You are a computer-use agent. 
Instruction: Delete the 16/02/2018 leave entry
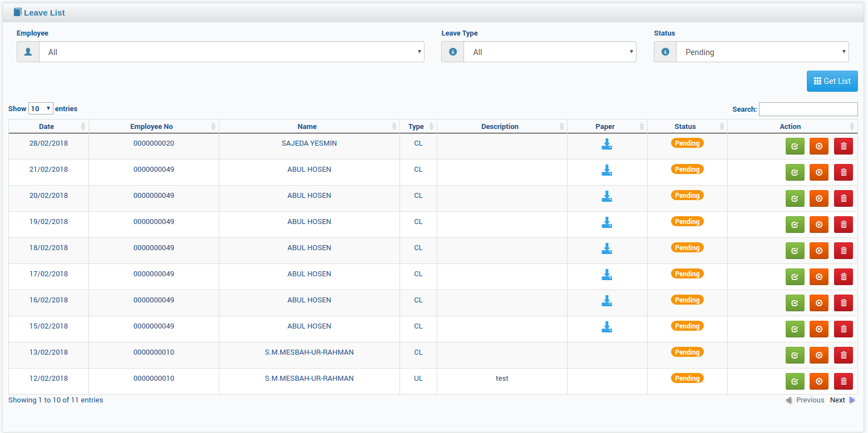[843, 303]
